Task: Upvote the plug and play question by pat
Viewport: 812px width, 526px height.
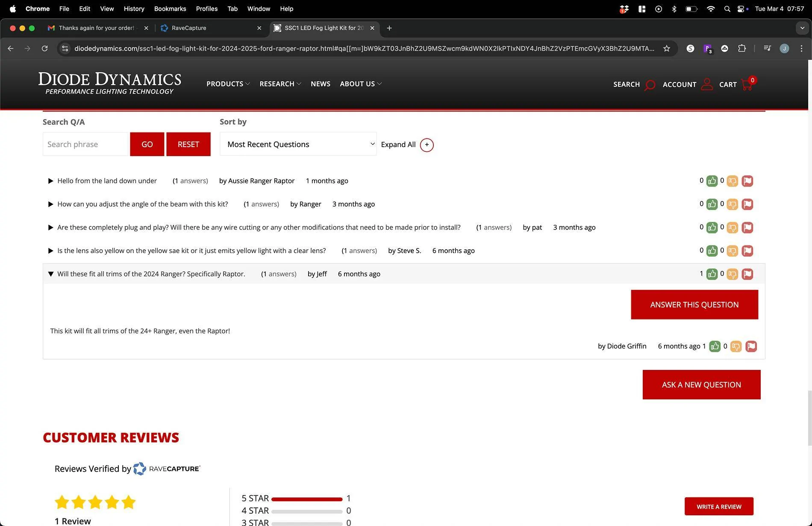Action: 712,228
